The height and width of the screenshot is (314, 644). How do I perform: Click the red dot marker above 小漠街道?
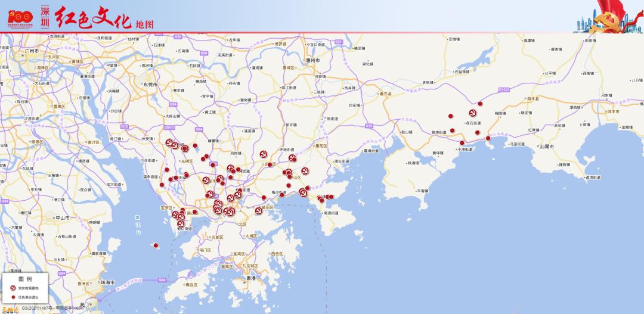coord(462,142)
